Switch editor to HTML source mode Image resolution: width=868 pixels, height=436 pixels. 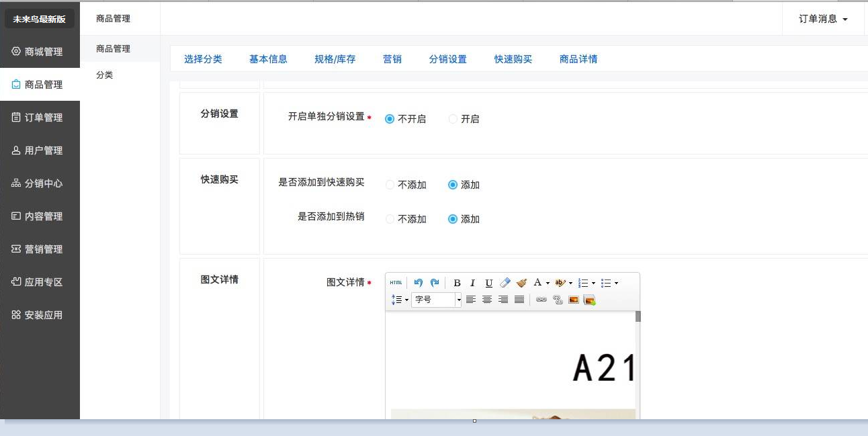(x=396, y=283)
